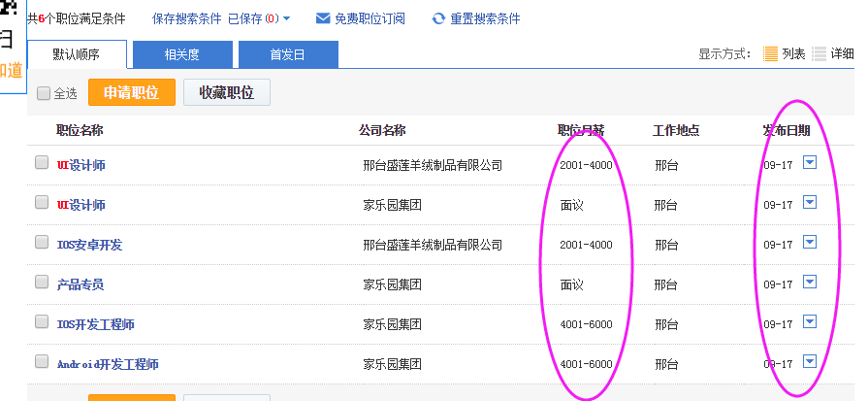This screenshot has width=868, height=401.
Task: Click the 收藏职位 button
Action: coord(227,92)
